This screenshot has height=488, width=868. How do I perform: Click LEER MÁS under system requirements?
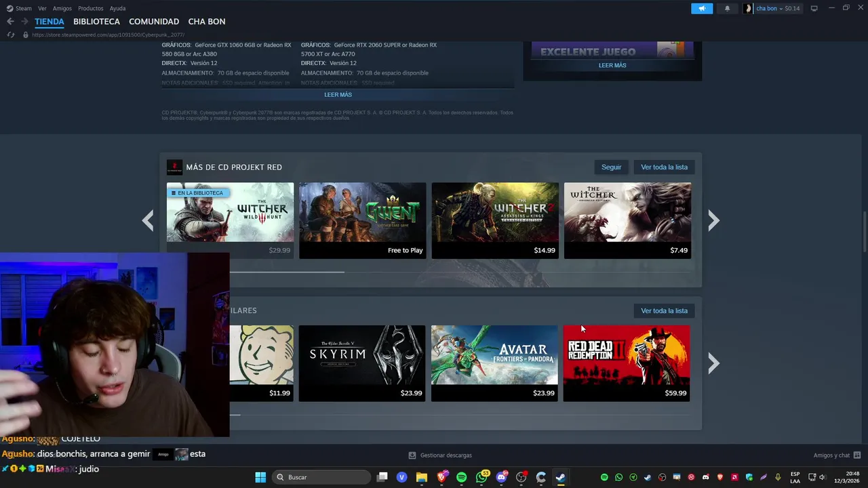[x=338, y=95]
